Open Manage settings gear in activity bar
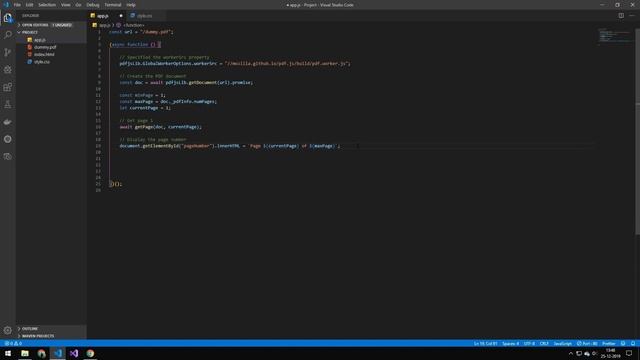Image resolution: width=640 pixels, height=360 pixels. [x=8, y=330]
